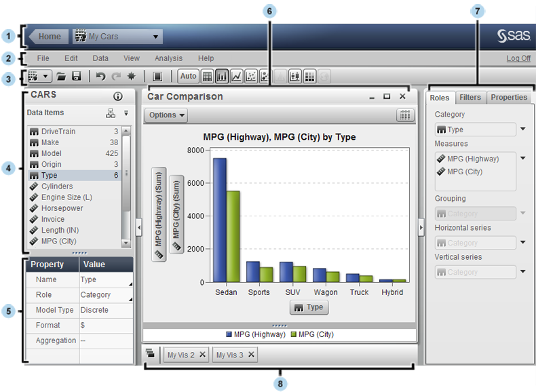Click the hierarchy icon beside Data Items
This screenshot has width=536, height=392.
tap(111, 113)
